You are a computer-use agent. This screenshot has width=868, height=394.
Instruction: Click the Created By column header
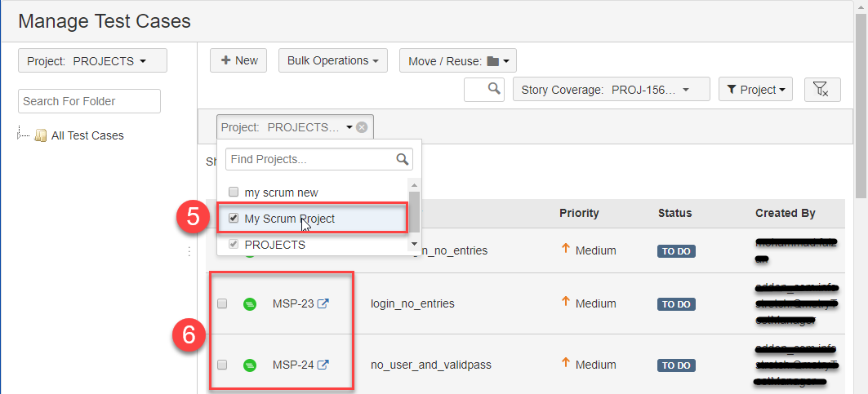[x=785, y=213]
